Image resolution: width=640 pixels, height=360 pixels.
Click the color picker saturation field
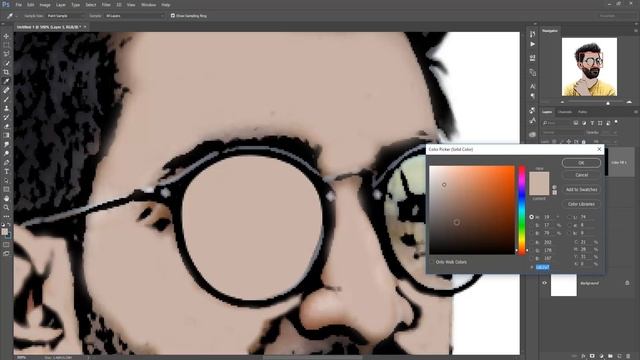point(472,210)
